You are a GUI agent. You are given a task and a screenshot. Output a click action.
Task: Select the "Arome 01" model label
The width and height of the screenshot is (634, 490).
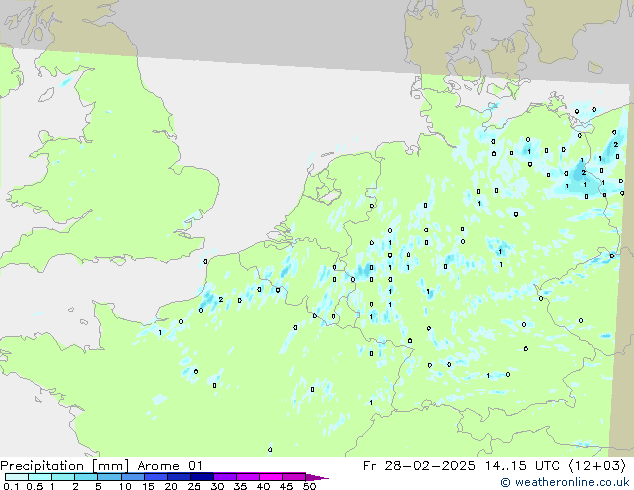point(170,466)
